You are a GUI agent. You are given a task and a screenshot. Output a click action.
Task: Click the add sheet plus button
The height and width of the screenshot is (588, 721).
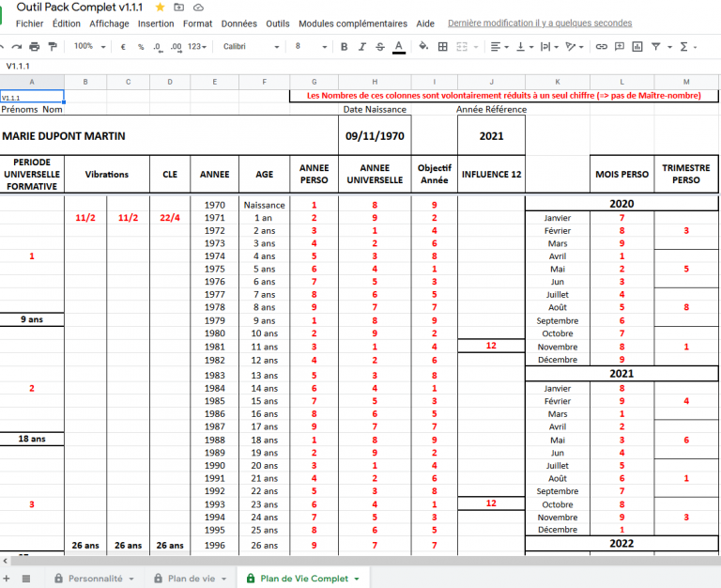coord(8,578)
